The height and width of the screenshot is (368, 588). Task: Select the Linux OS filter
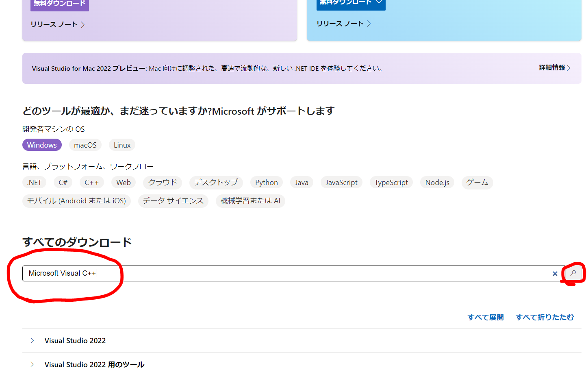coord(122,145)
